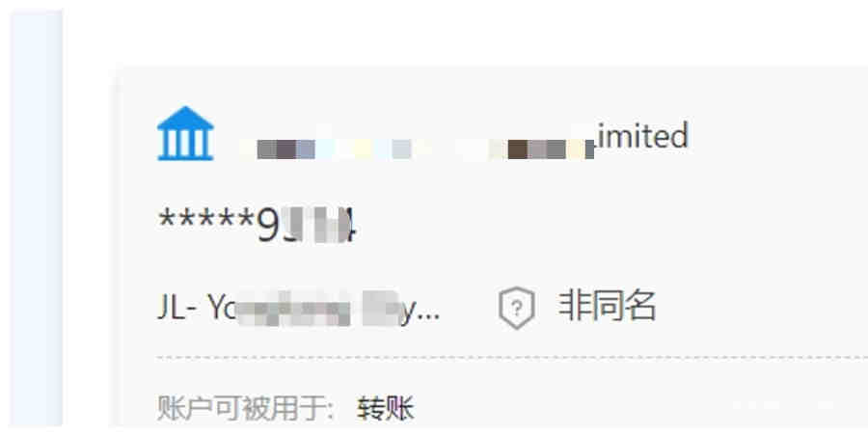Click the JL- prefix of the account name
Screen dimensions: 868x435
177,307
